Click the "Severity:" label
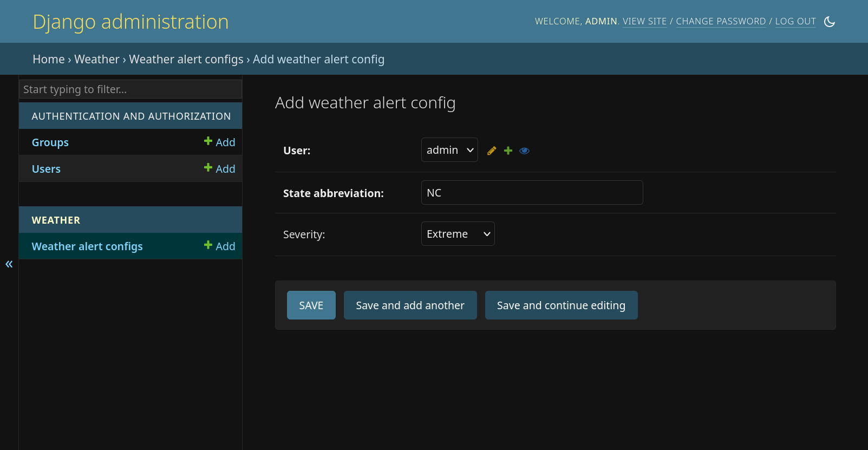Viewport: 868px width, 450px height. [304, 234]
